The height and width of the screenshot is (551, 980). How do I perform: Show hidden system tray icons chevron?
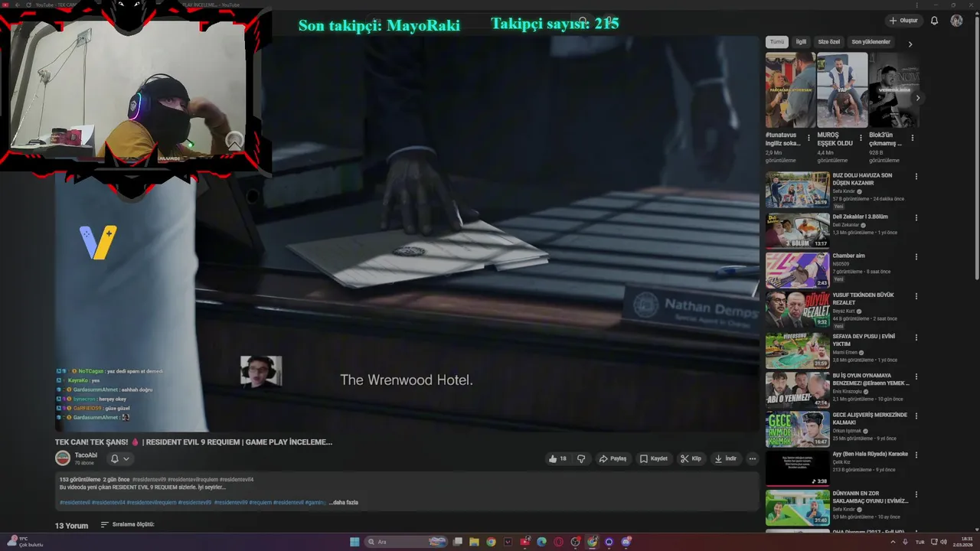(x=893, y=542)
